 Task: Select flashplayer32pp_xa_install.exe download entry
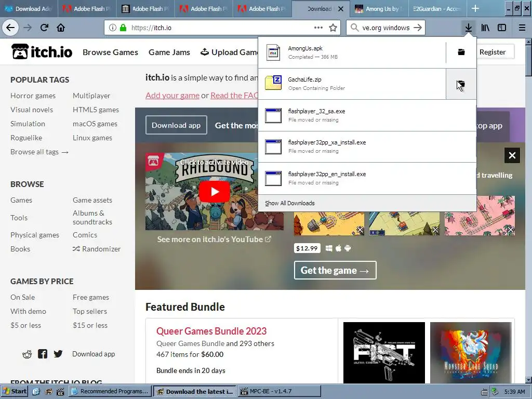(367, 147)
